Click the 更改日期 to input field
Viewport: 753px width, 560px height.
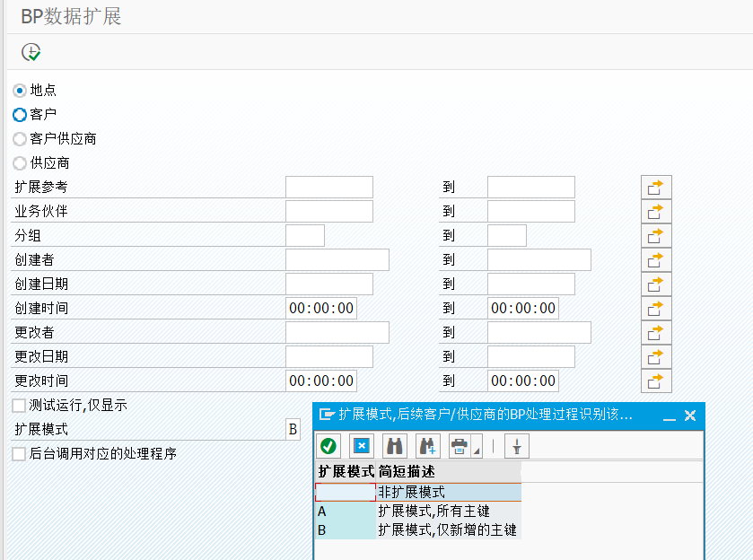[531, 357]
